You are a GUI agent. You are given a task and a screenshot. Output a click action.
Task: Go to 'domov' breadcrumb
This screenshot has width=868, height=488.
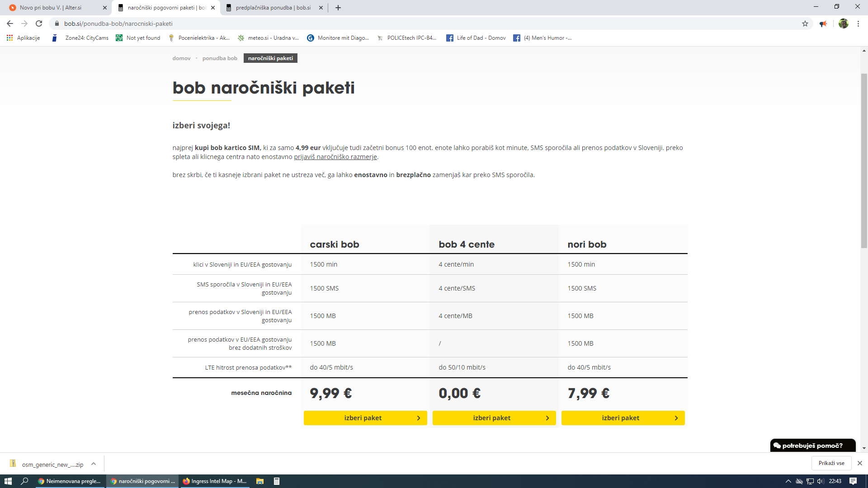(x=181, y=58)
